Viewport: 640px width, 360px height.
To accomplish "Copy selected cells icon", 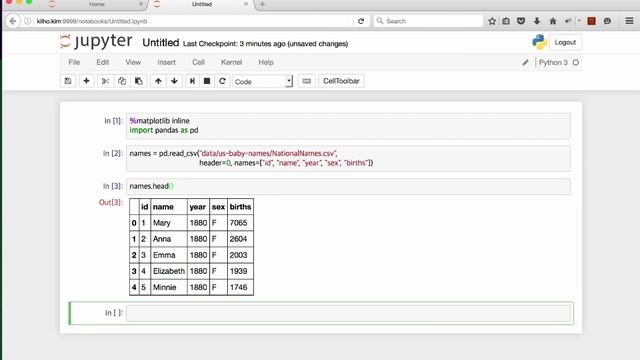I will (x=122, y=81).
